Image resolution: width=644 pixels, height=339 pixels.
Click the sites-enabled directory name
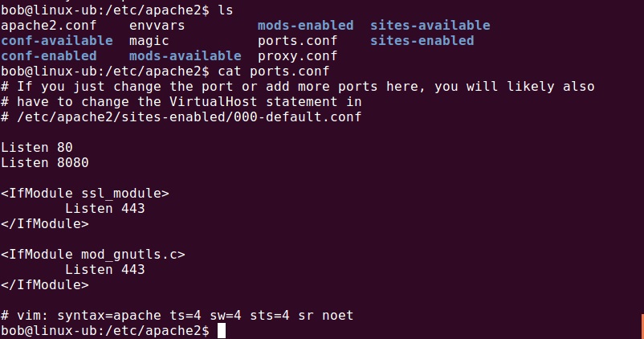(422, 41)
